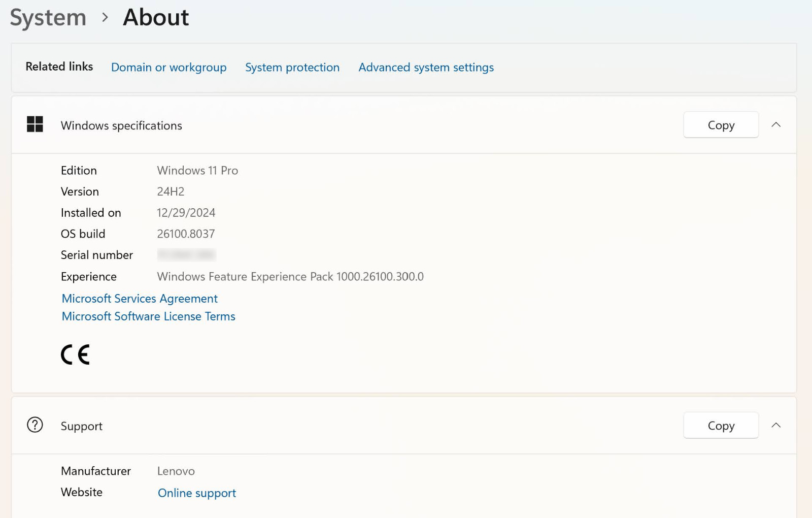Screen dimensions: 812x518
Task: Open Domain or workgroup link
Action: (x=169, y=67)
